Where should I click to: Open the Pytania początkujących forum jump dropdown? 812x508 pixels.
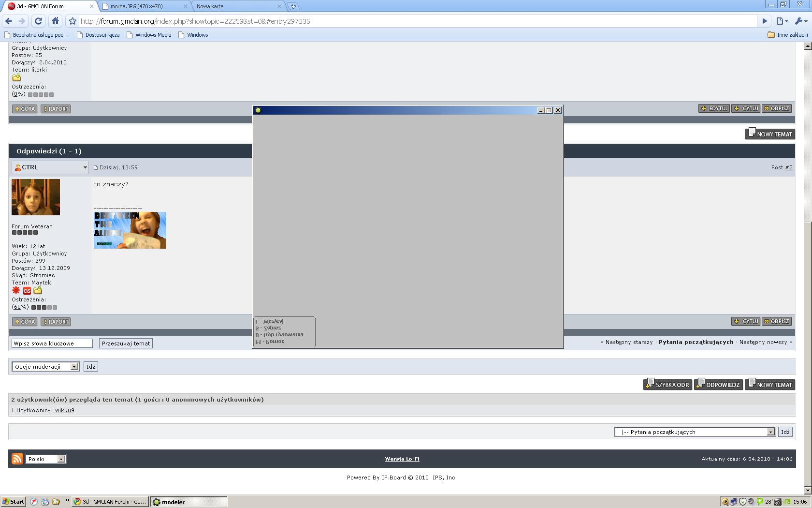tap(695, 432)
